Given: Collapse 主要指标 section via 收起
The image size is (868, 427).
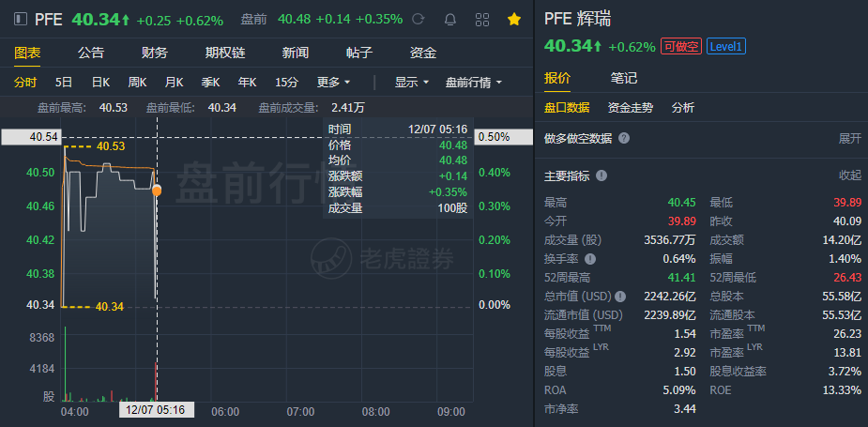Looking at the screenshot, I should pyautogui.click(x=849, y=175).
